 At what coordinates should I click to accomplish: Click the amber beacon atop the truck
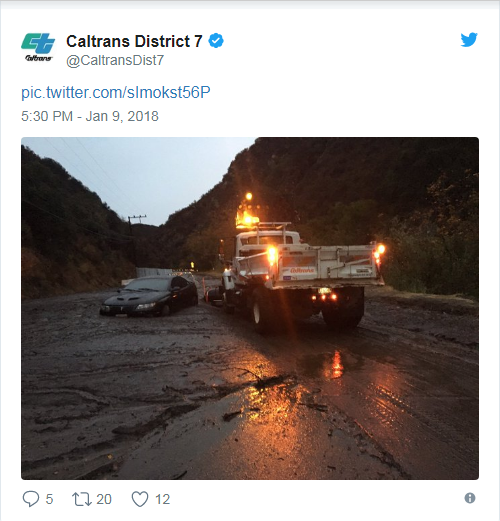[x=247, y=218]
